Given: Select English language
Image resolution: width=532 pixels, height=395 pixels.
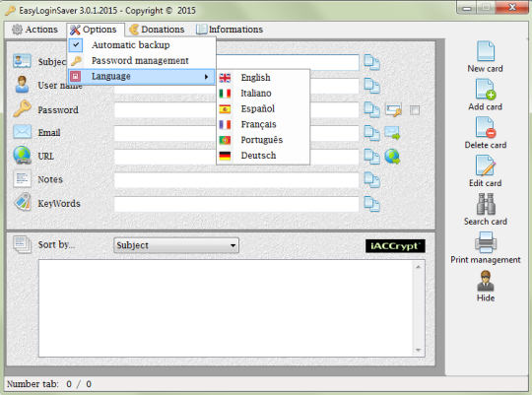Looking at the screenshot, I should point(263,78).
